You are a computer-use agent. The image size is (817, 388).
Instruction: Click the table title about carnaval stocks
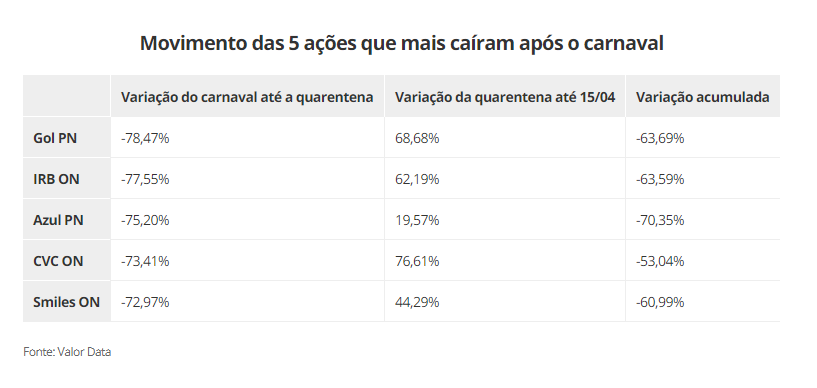coord(401,43)
